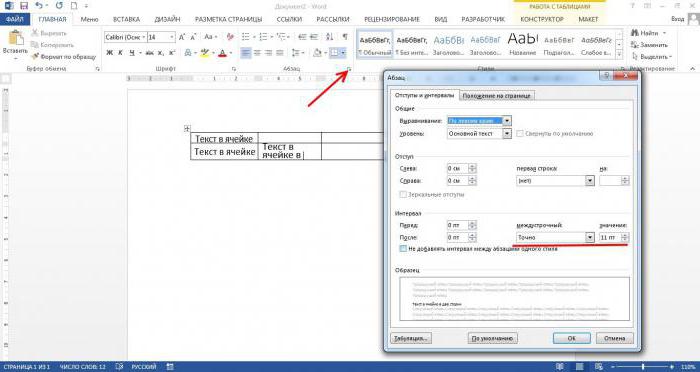Clear all formatting eraser icon
The height and width of the screenshot is (372, 700).
(x=230, y=37)
